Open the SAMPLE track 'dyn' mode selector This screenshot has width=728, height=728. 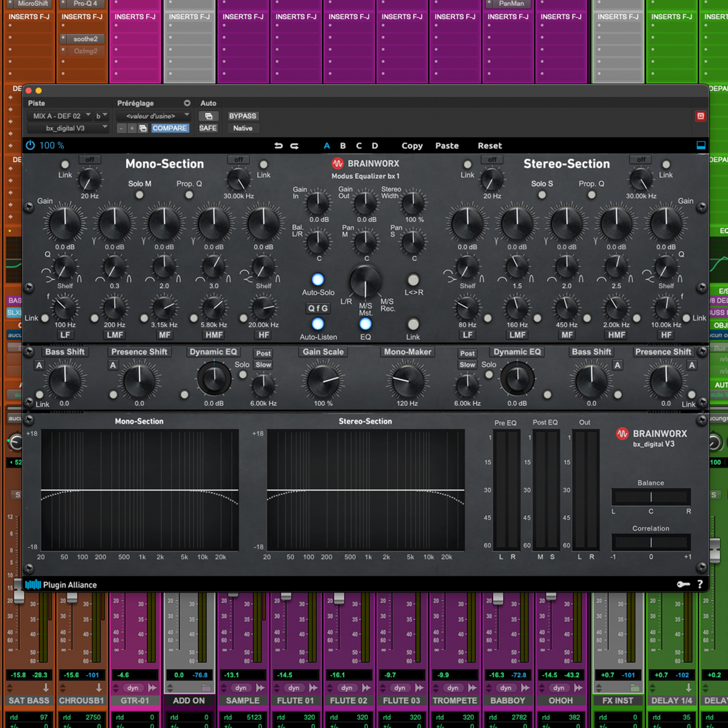pos(241,688)
